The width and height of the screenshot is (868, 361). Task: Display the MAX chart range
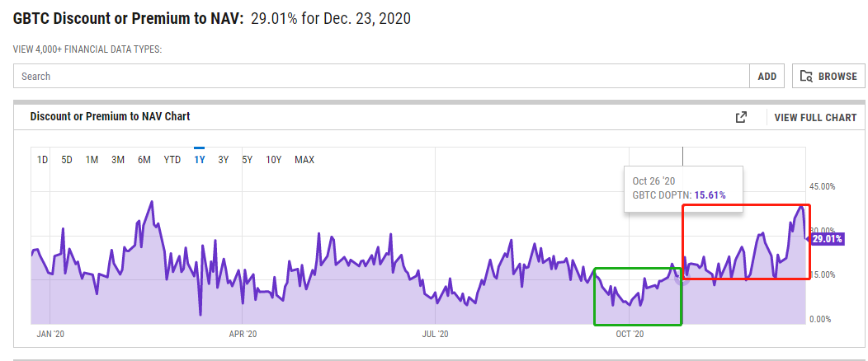(304, 160)
